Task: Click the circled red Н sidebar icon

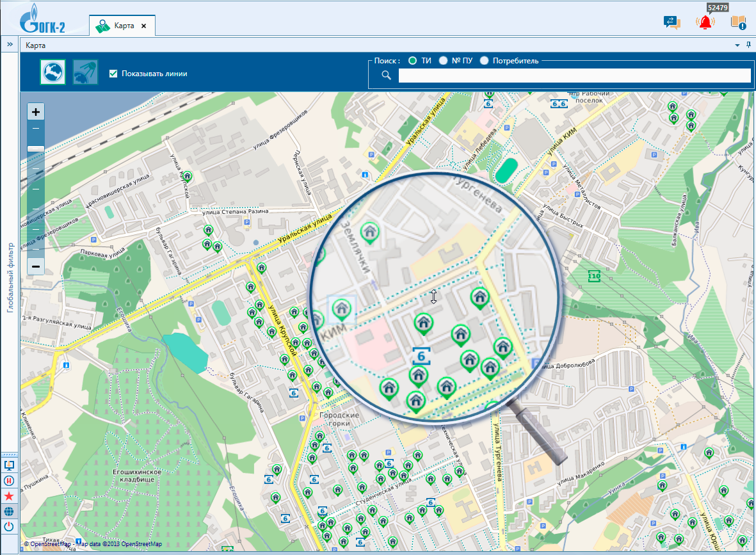Action: coord(9,481)
